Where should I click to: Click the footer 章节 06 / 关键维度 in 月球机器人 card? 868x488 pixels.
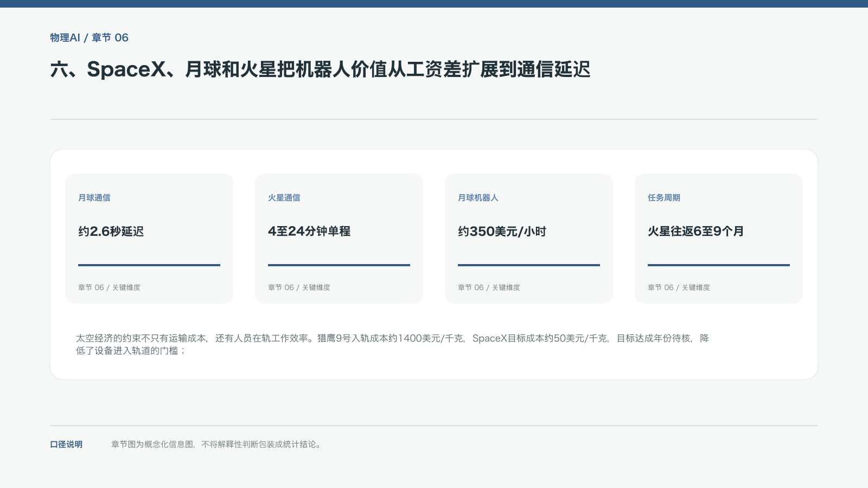489,287
